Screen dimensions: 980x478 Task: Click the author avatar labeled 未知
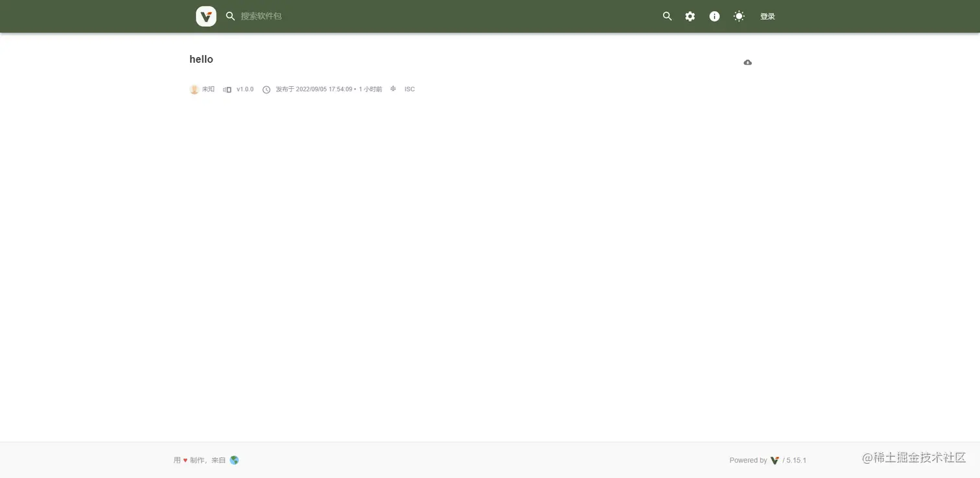pos(194,89)
